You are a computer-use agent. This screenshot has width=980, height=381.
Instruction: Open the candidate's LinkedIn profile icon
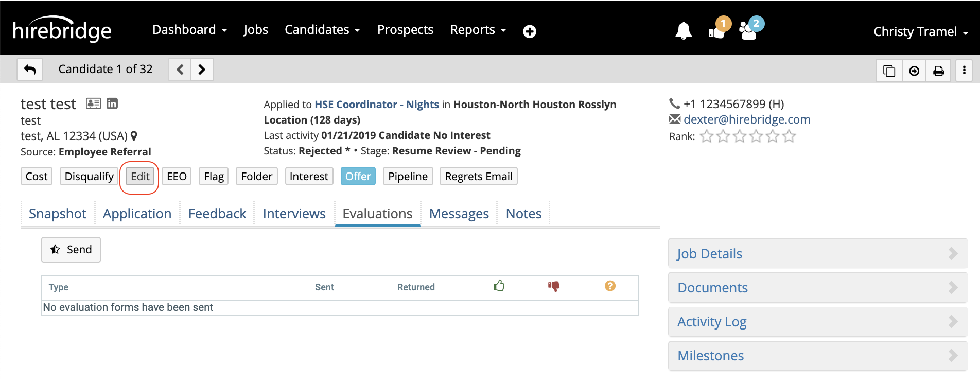click(x=112, y=103)
